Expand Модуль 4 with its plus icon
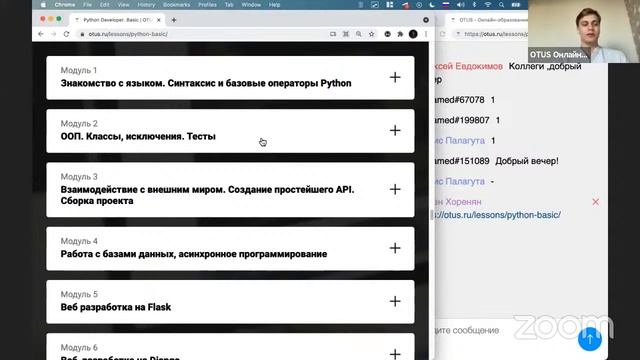This screenshot has width=640, height=360. (x=395, y=248)
